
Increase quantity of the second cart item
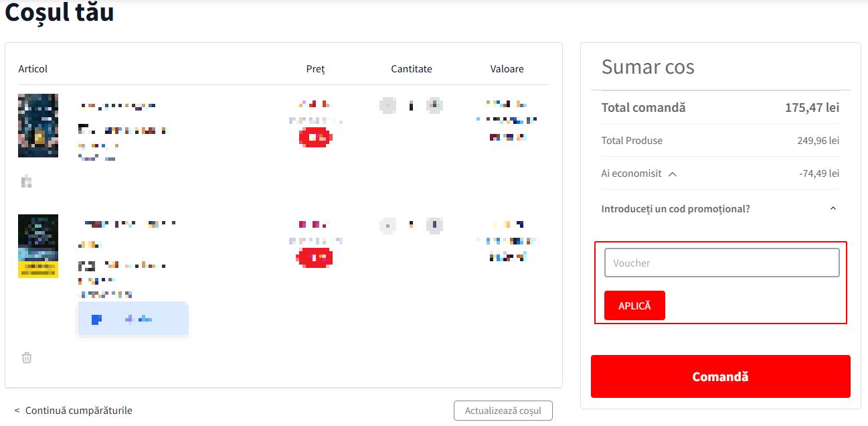coord(435,225)
